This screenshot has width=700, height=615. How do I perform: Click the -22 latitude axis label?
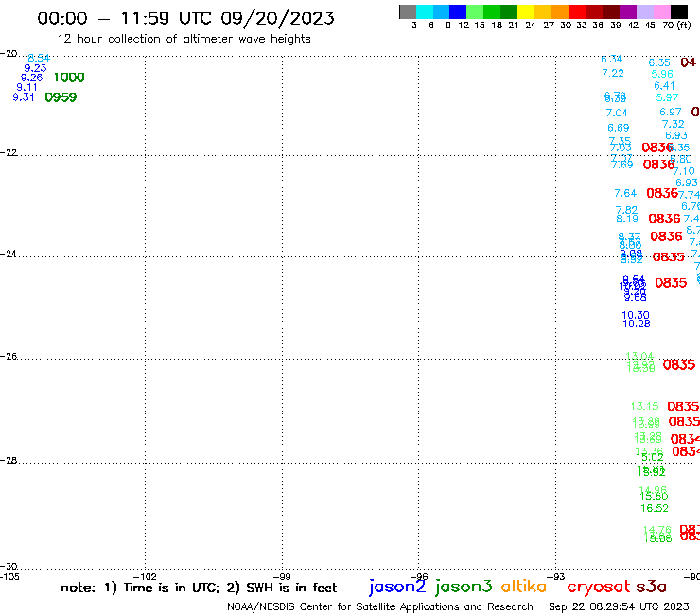[9, 152]
